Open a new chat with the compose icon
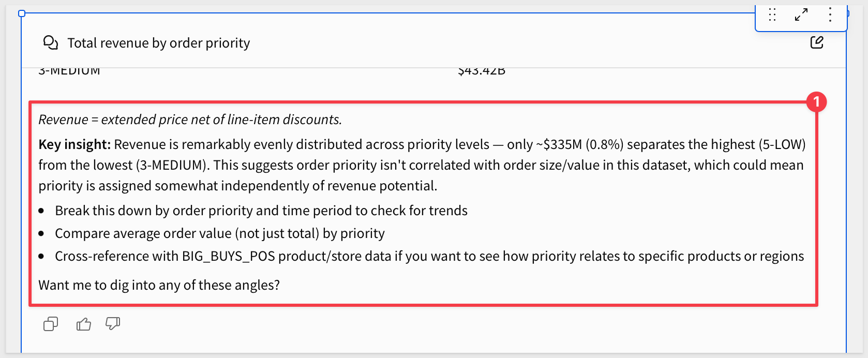The width and height of the screenshot is (868, 358). (817, 42)
